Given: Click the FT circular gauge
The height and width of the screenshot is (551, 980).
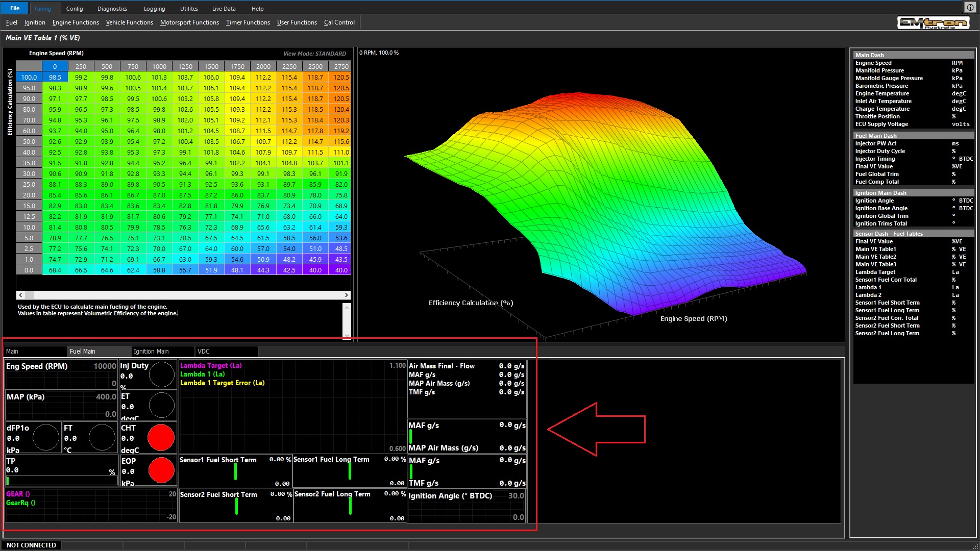Looking at the screenshot, I should coord(102,438).
